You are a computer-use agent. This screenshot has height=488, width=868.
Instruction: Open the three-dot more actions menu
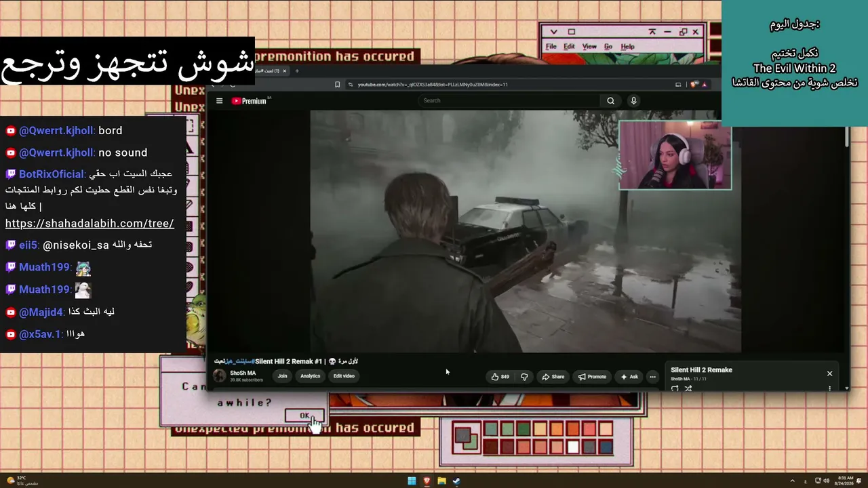click(x=652, y=377)
